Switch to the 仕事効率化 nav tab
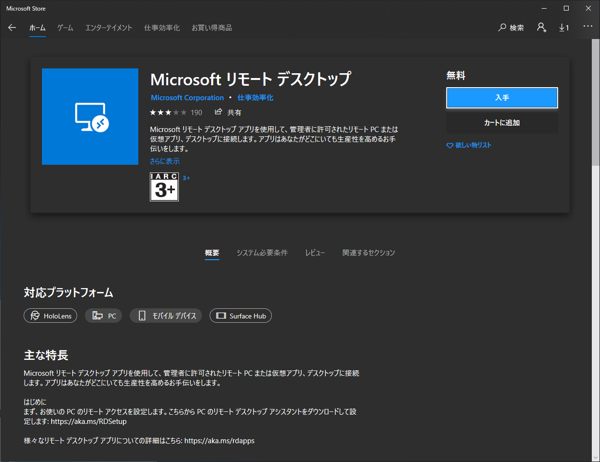600x462 pixels. click(x=162, y=28)
